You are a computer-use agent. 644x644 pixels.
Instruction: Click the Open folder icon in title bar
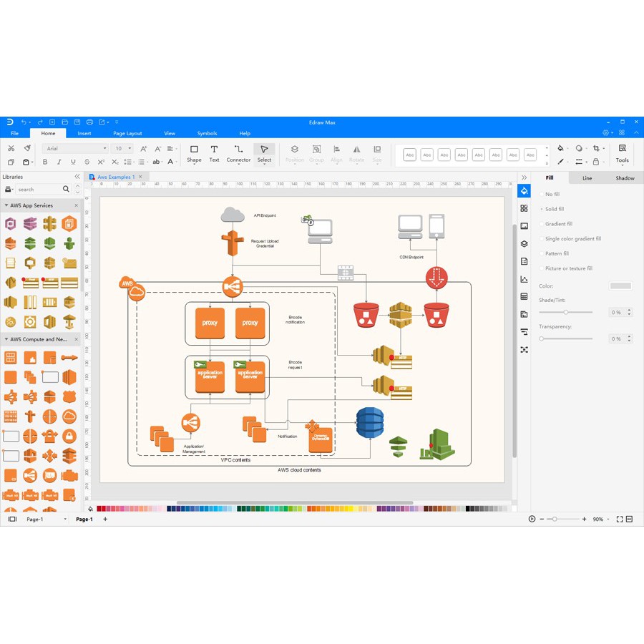(64, 122)
